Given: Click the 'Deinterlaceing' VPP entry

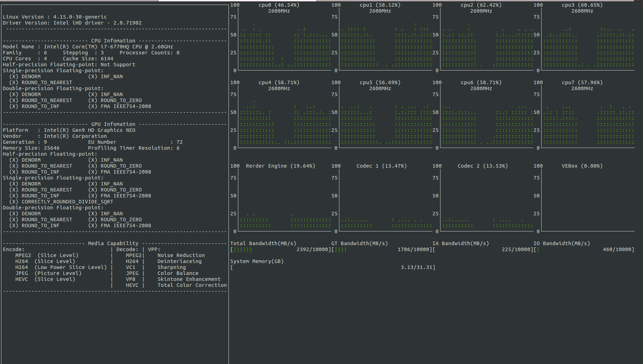Looking at the screenshot, I should (179, 261).
